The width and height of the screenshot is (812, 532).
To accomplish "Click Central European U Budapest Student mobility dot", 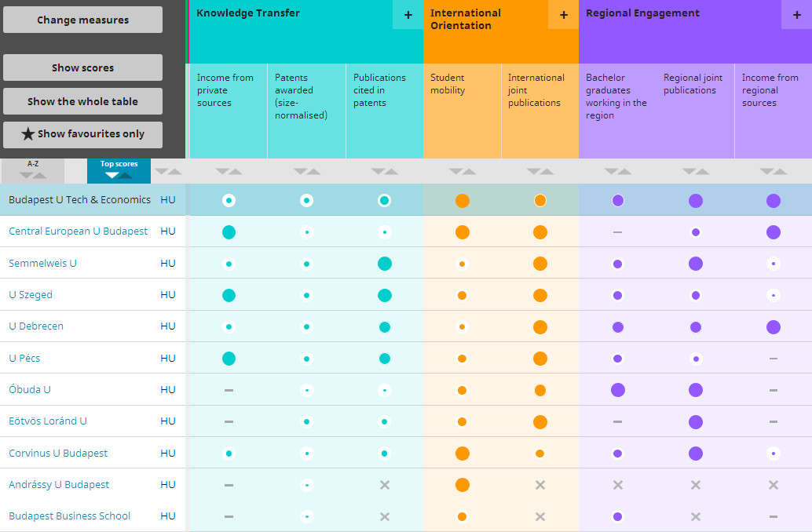I will pyautogui.click(x=463, y=232).
